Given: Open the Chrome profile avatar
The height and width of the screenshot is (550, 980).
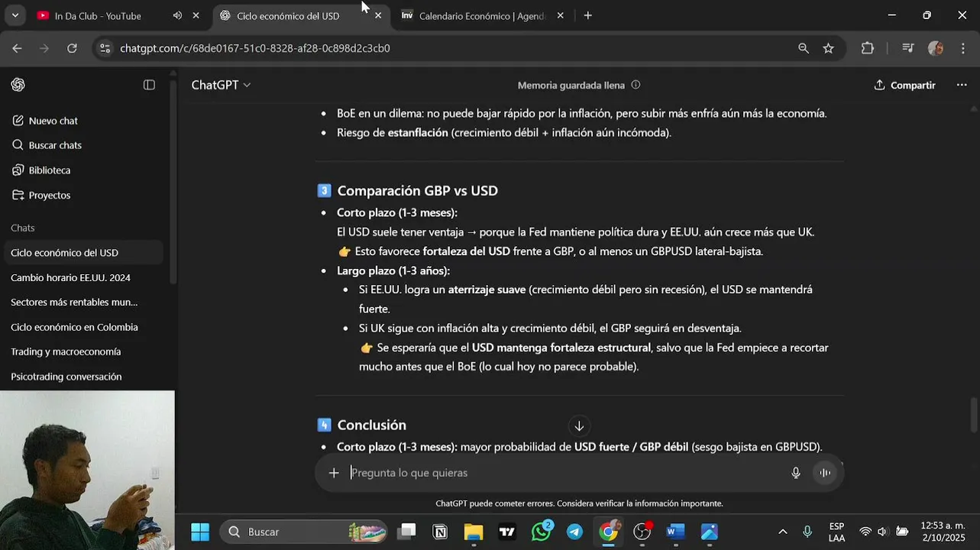Looking at the screenshot, I should coord(936,48).
